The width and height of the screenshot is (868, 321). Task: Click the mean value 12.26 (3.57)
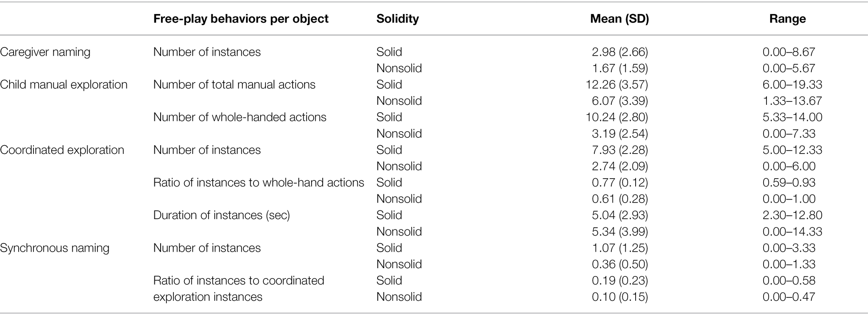617,85
